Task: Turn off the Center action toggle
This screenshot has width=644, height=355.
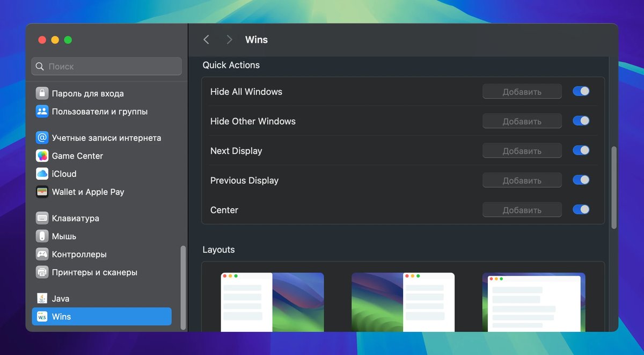Action: click(581, 210)
